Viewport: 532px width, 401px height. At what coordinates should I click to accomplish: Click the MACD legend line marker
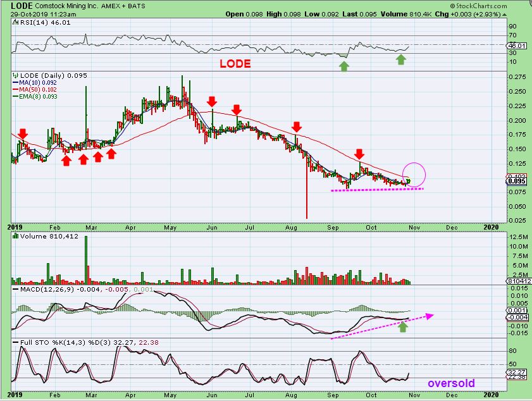[16, 290]
